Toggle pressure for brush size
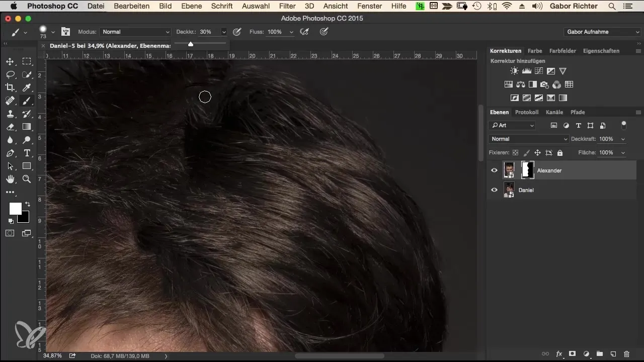Viewport: 644px width, 362px height. 324,32
